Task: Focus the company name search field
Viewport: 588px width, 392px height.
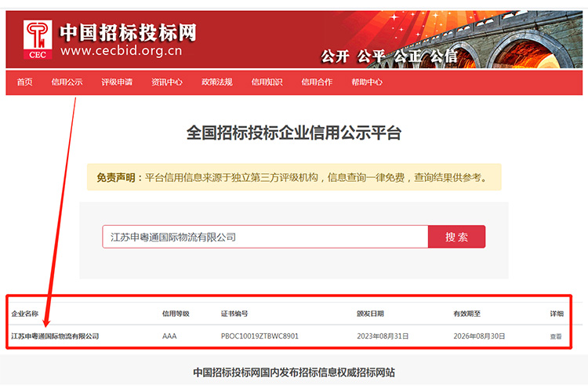Action: coord(265,237)
